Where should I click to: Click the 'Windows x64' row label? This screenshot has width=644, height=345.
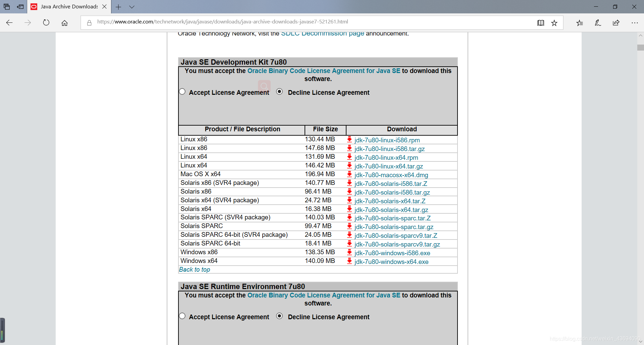point(199,261)
